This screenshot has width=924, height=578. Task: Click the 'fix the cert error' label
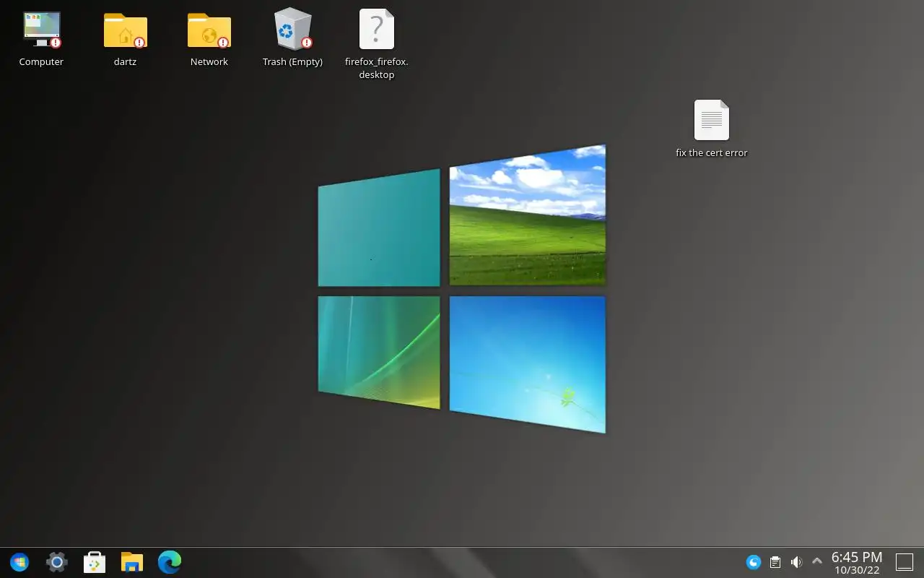[x=712, y=153]
